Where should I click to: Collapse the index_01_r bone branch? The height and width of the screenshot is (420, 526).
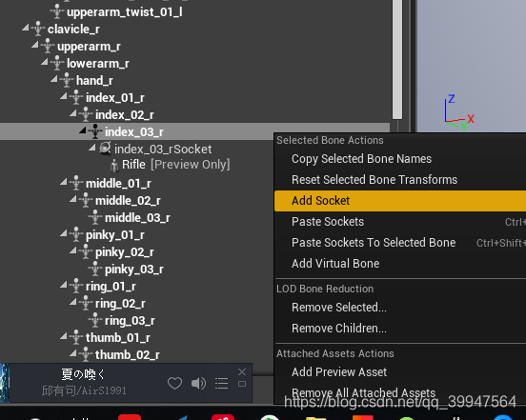click(x=64, y=96)
